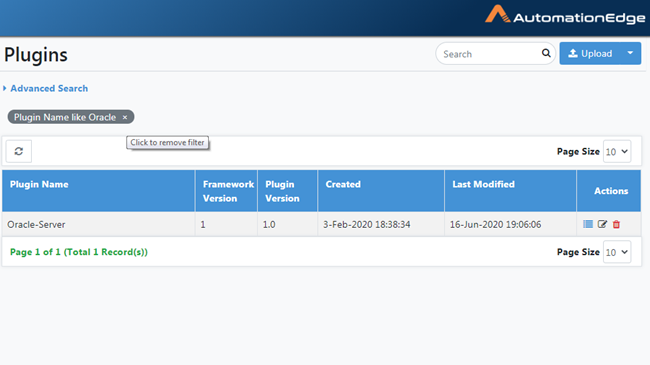Open the top Page Size dropdown
Viewport: 650px width, 365px height.
(617, 152)
